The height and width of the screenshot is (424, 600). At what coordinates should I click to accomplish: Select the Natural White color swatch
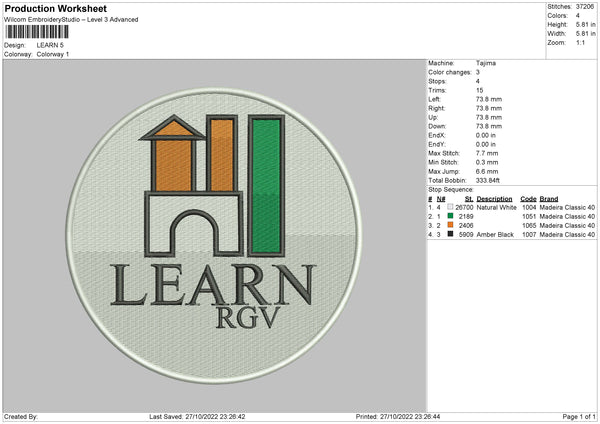[450, 207]
